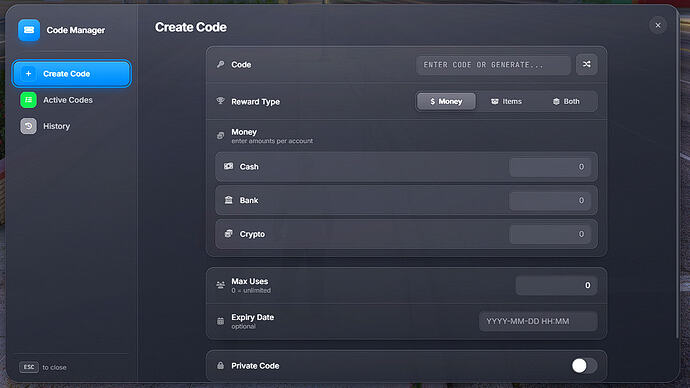
Task: Click the trophy icon beside Reward Type
Action: point(220,101)
